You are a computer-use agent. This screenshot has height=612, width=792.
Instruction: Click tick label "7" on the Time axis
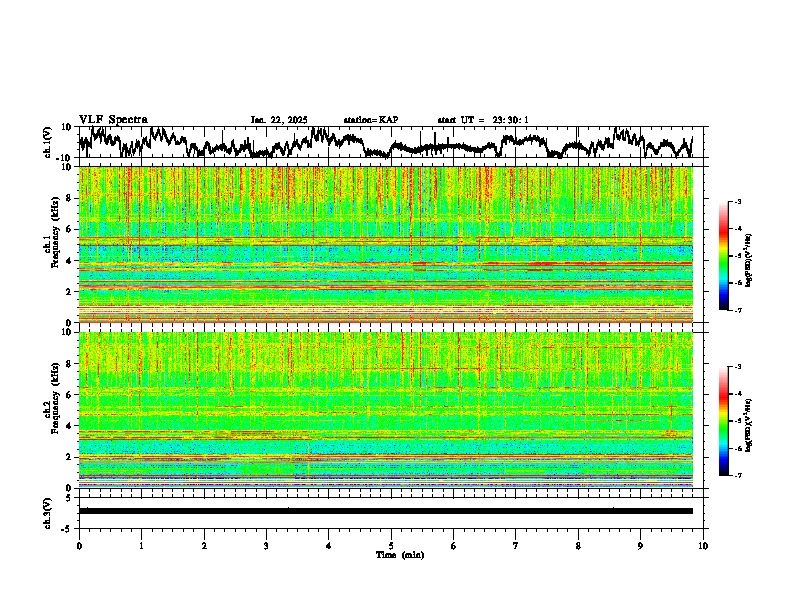[x=516, y=546]
